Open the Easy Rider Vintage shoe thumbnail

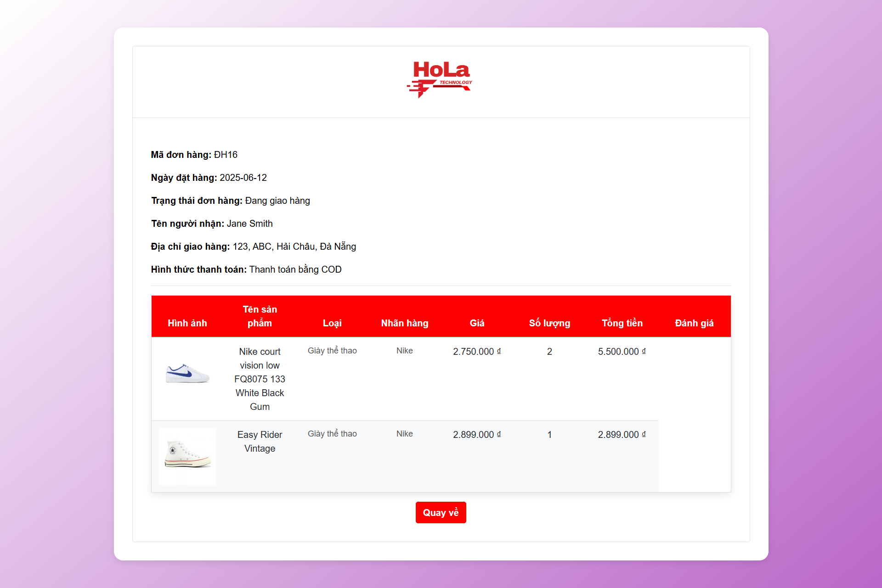click(x=187, y=456)
